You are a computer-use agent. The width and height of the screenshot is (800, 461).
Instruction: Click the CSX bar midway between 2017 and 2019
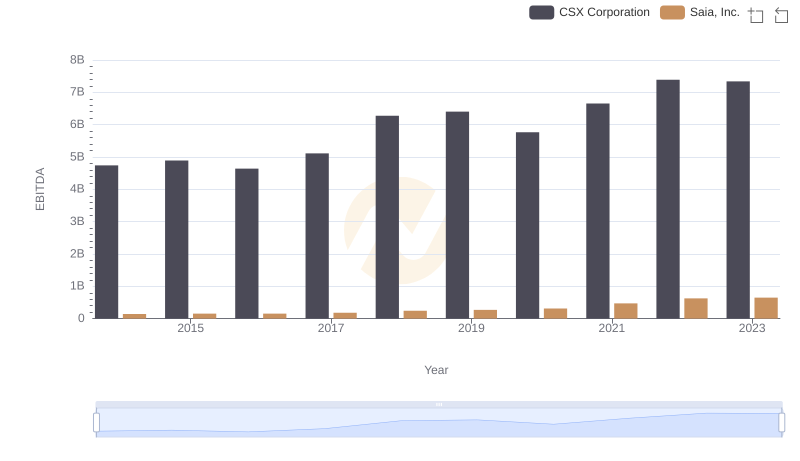click(387, 217)
